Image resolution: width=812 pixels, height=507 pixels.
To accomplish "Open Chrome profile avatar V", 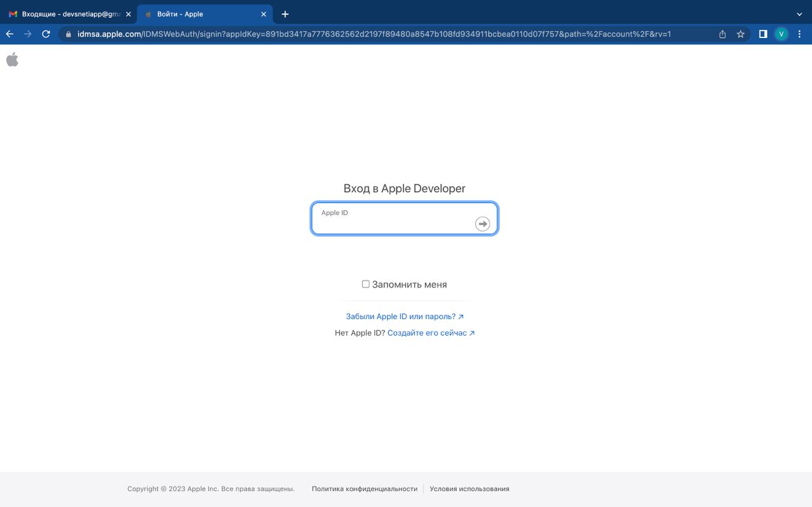I will [x=781, y=34].
